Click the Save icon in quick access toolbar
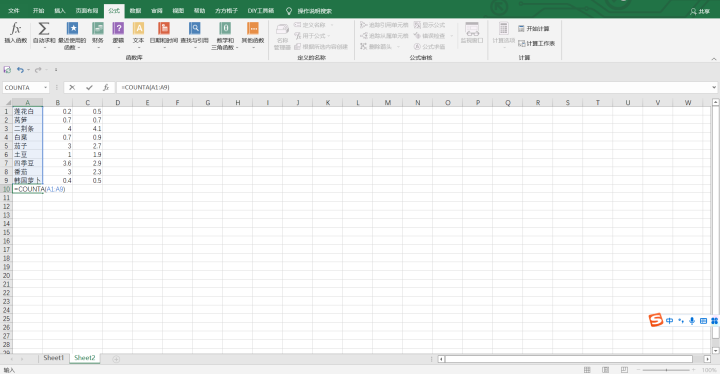Image resolution: width=720 pixels, height=374 pixels. coord(7,70)
